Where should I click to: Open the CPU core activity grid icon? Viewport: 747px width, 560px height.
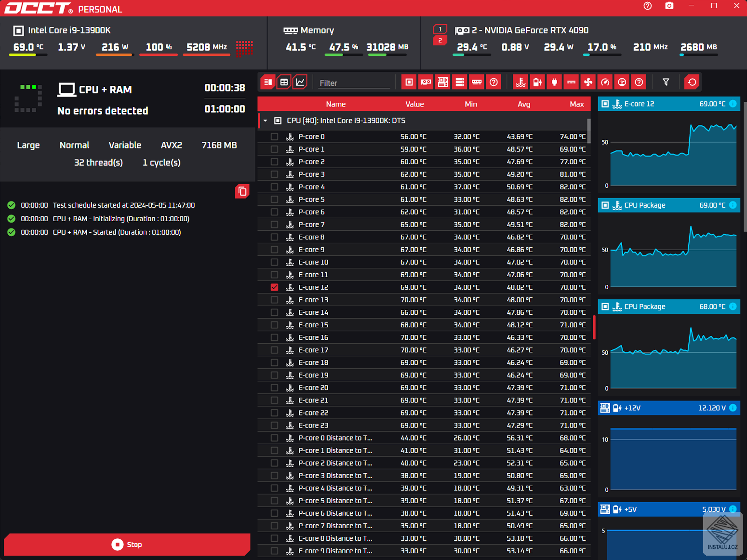245,48
